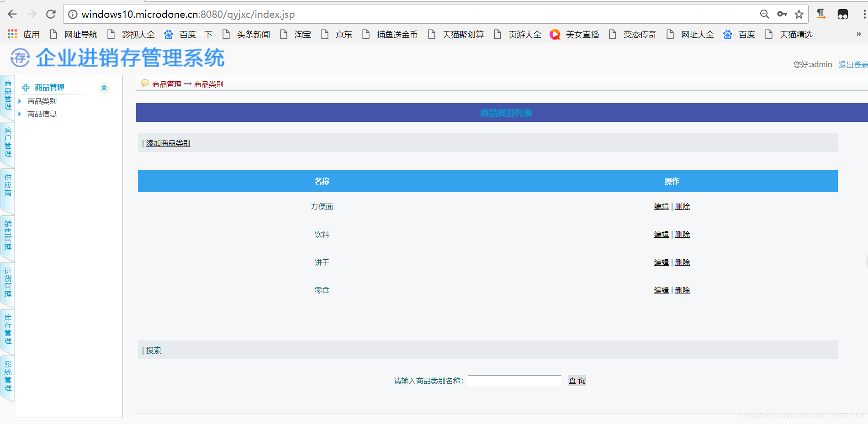Edit the 方便面 category
The image size is (868, 424).
point(661,207)
